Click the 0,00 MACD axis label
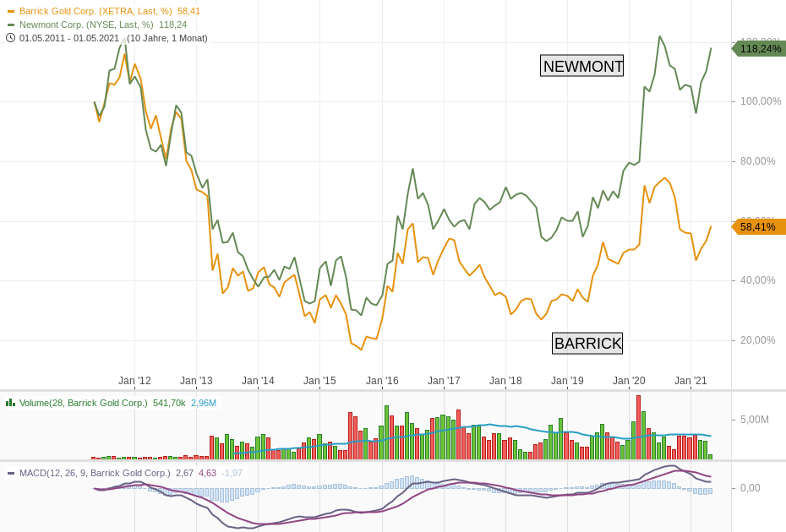This screenshot has height=532, width=786. click(750, 487)
